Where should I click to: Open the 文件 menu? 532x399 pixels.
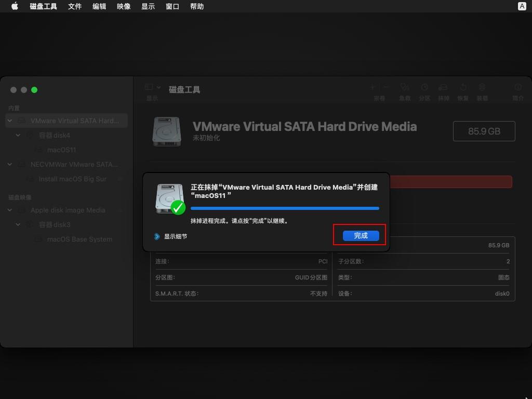(74, 6)
